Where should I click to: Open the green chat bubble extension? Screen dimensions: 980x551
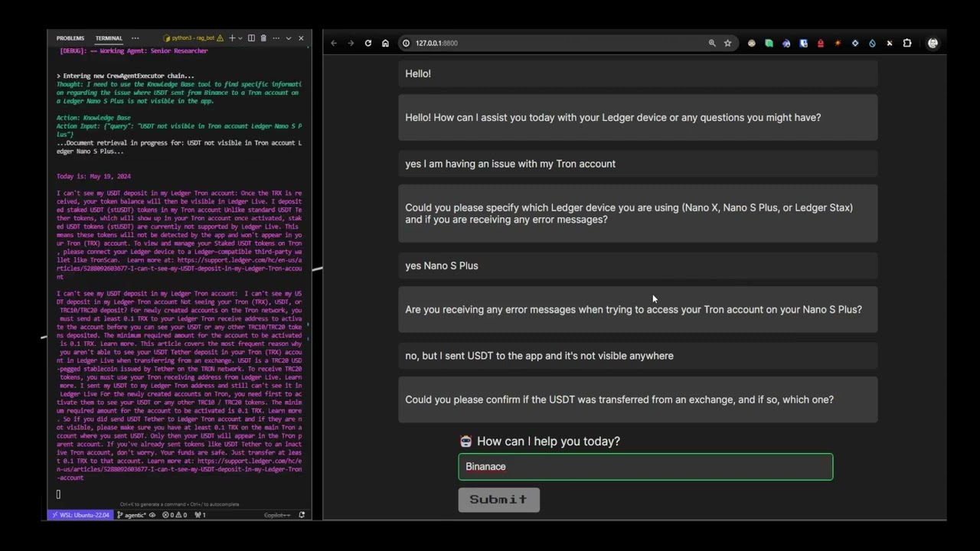coord(769,44)
